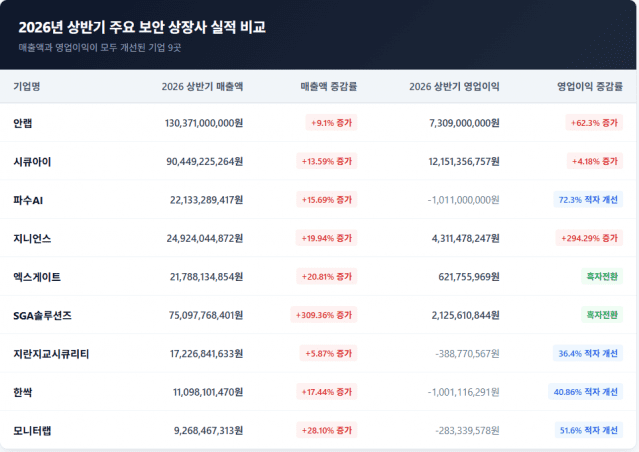Select the 시큐아이 row name
Image resolution: width=639 pixels, height=452 pixels.
[x=32, y=162]
